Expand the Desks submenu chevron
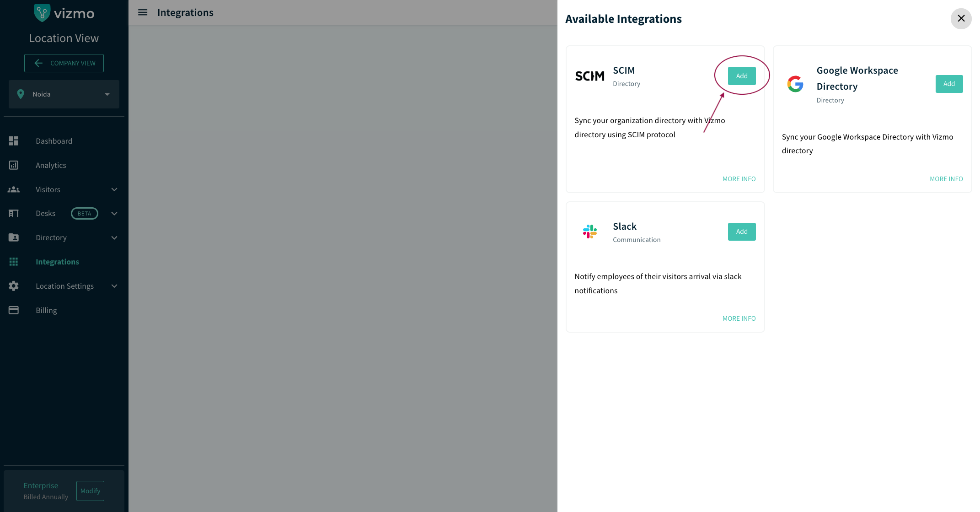The width and height of the screenshot is (980, 512). point(114,214)
